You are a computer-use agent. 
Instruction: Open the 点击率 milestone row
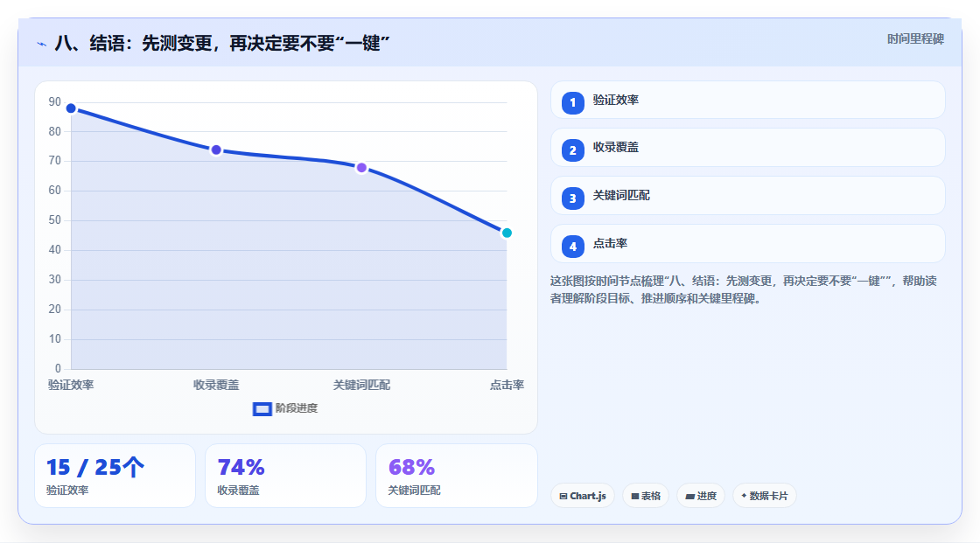point(747,244)
